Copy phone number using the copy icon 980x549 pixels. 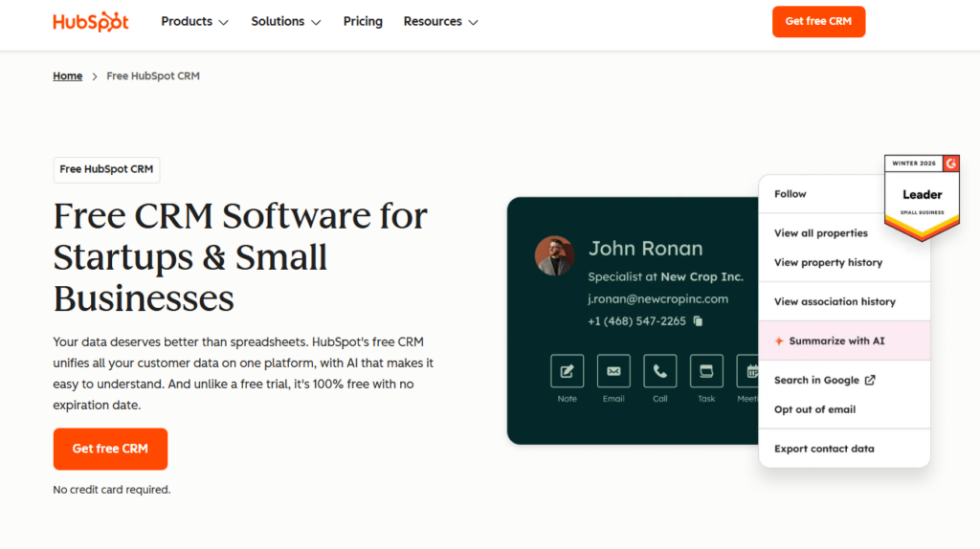698,321
